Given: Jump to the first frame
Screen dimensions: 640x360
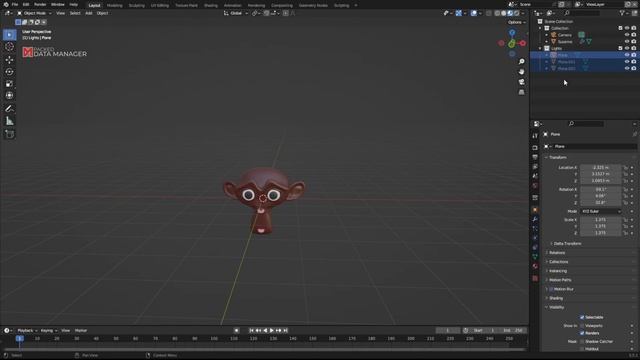Looking at the screenshot, I should (251, 331).
